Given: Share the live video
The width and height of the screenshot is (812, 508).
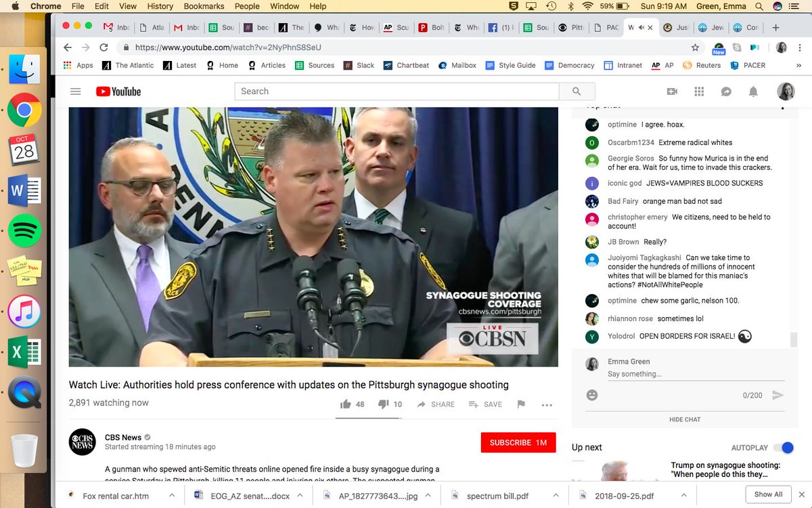Looking at the screenshot, I should click(x=435, y=404).
